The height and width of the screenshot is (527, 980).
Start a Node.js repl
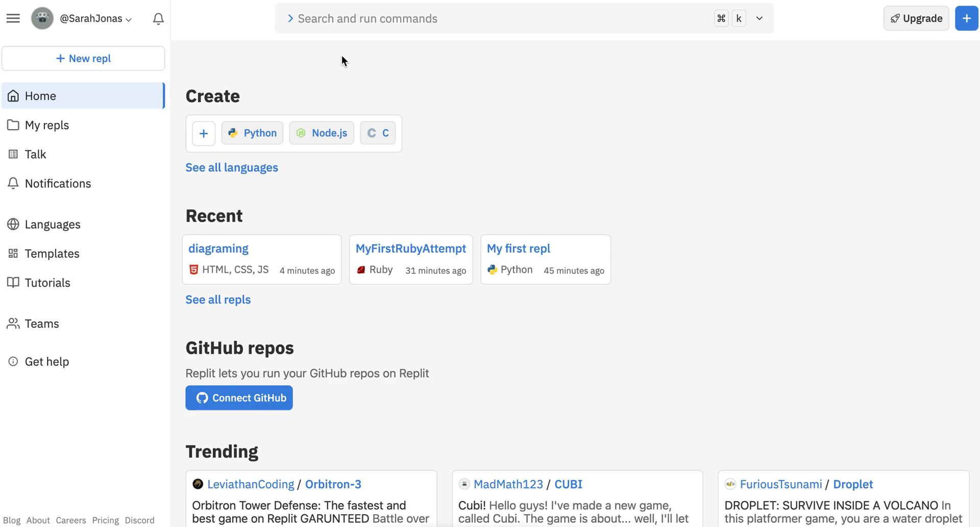point(321,133)
